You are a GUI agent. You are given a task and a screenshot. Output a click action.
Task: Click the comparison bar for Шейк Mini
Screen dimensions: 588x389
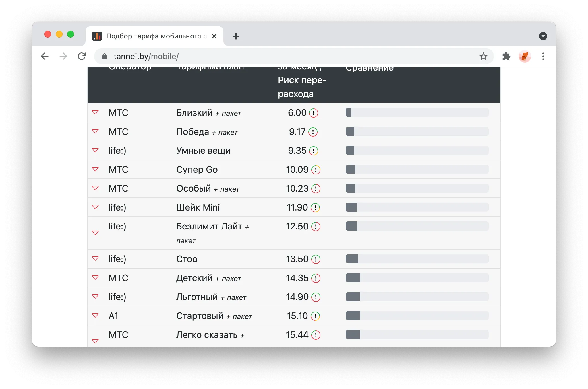point(417,207)
